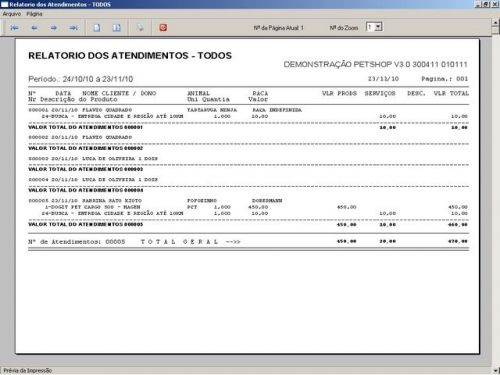The height and width of the screenshot is (375, 500).
Task: Open the Arquivo menu
Action: [x=12, y=14]
